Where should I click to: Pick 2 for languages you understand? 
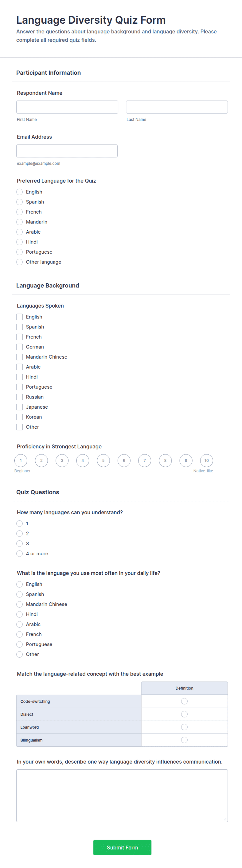point(20,534)
